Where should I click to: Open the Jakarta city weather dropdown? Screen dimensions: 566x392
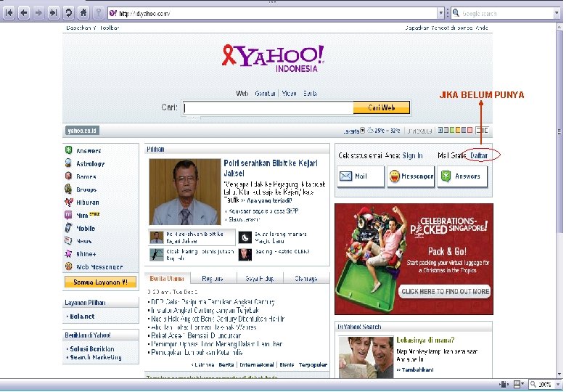pyautogui.click(x=362, y=131)
